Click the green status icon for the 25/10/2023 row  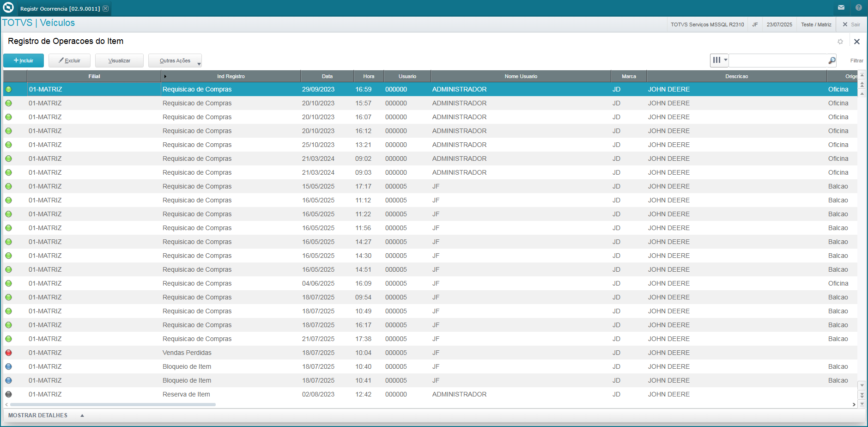point(9,145)
